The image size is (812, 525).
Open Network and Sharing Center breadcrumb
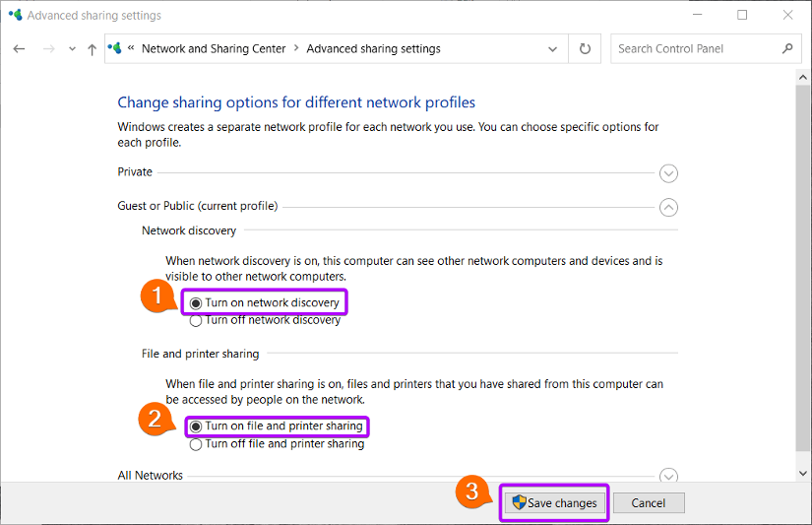214,48
